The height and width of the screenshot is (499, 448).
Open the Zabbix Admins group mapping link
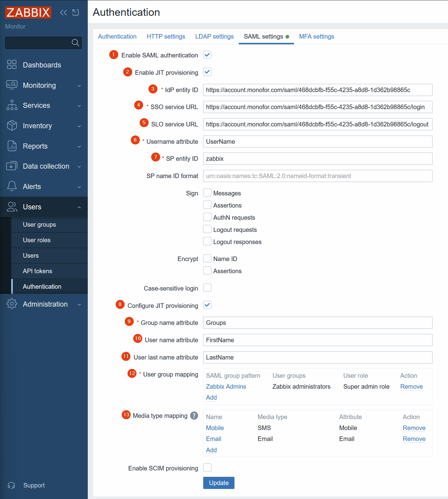(226, 387)
